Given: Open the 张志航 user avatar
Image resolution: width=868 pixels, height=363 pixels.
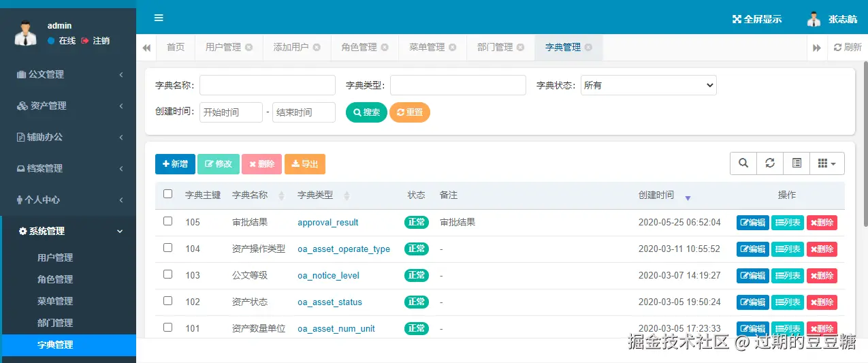Looking at the screenshot, I should 814,19.
